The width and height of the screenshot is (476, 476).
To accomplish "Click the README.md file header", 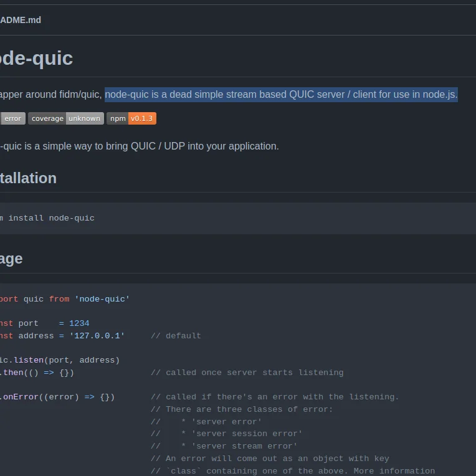I will [21, 20].
